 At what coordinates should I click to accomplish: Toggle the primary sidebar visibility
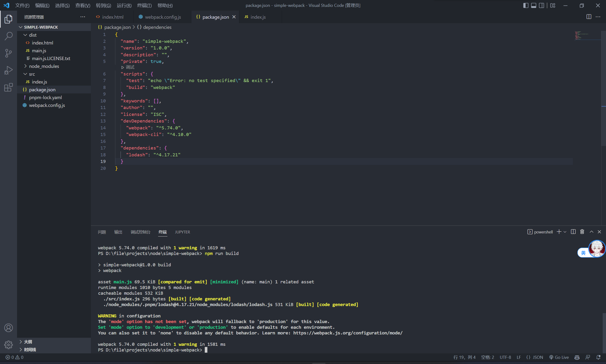pyautogui.click(x=526, y=5)
